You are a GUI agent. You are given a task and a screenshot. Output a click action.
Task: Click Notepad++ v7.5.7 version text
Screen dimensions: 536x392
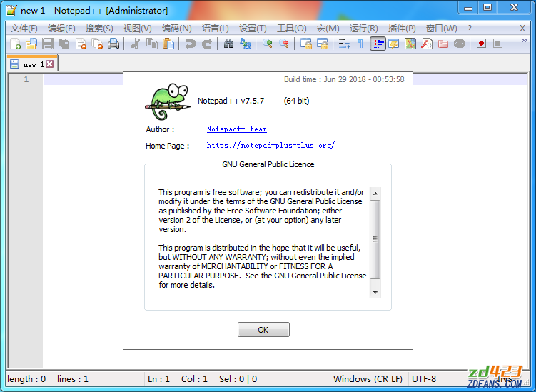coord(231,101)
